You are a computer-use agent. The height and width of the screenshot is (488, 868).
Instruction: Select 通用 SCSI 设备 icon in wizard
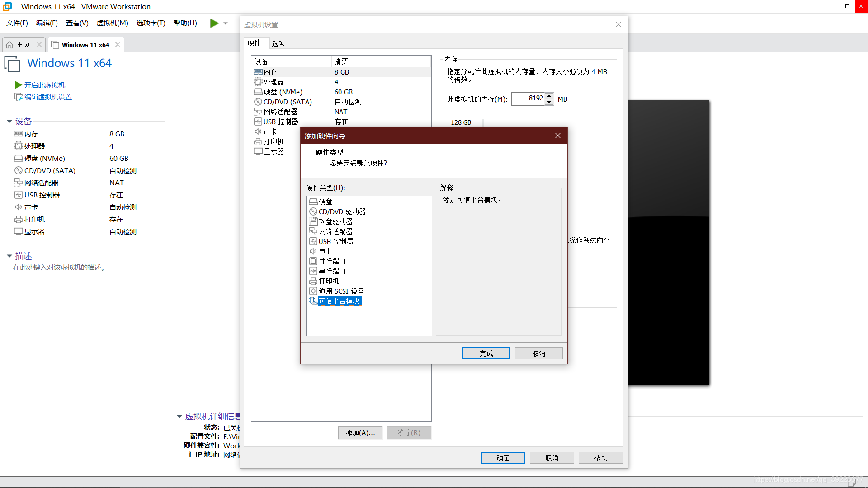coord(313,291)
